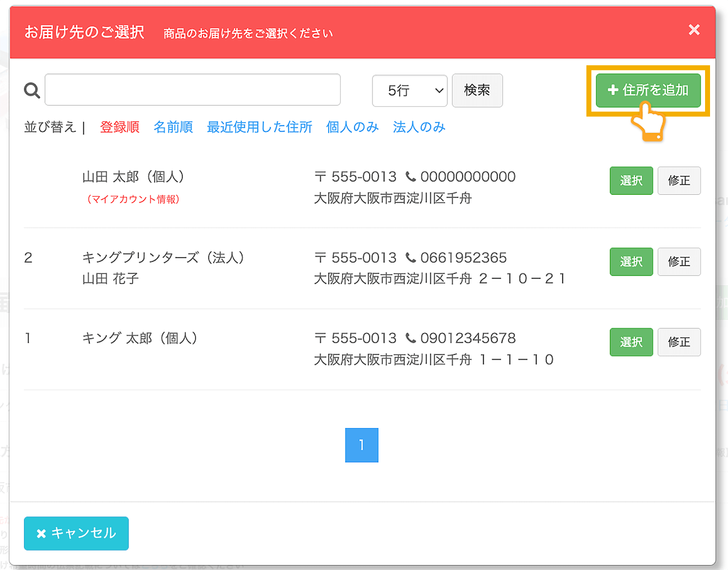This screenshot has width=728, height=570.
Task: Click the dropdown chevron next to 5行
Action: (438, 91)
